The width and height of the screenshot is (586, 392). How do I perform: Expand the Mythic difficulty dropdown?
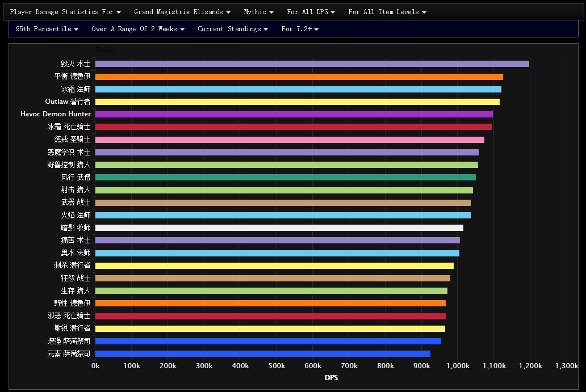tap(258, 12)
